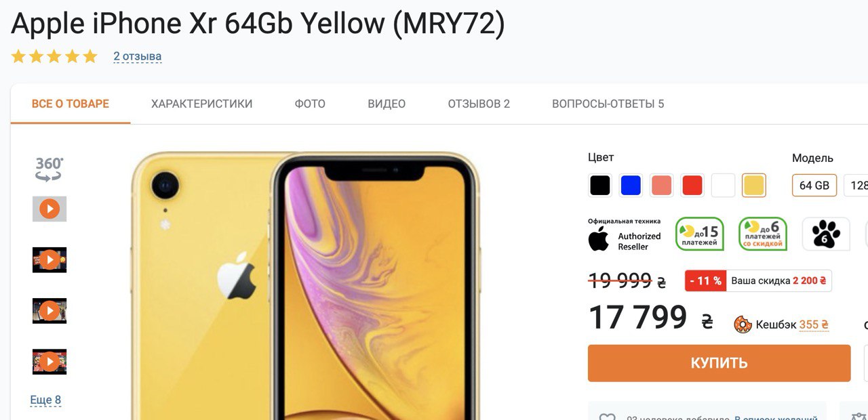Image resolution: width=868 pixels, height=420 pixels.
Task: Switch to the ХАРАКТЕРИСТИКИ tab
Action: click(x=201, y=104)
